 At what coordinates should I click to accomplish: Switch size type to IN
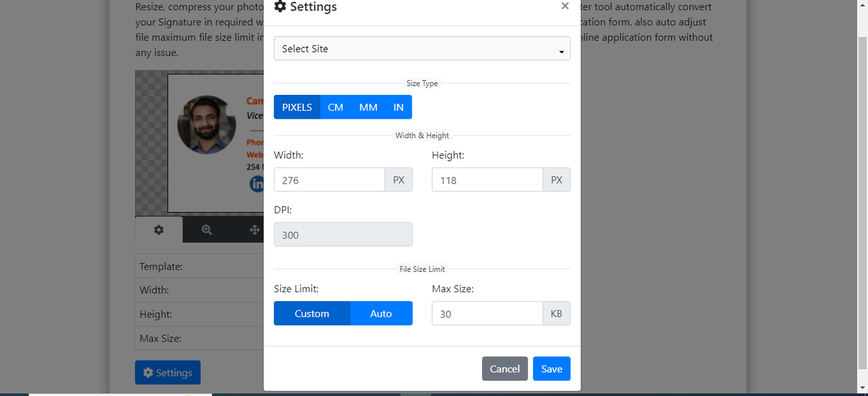(x=398, y=107)
